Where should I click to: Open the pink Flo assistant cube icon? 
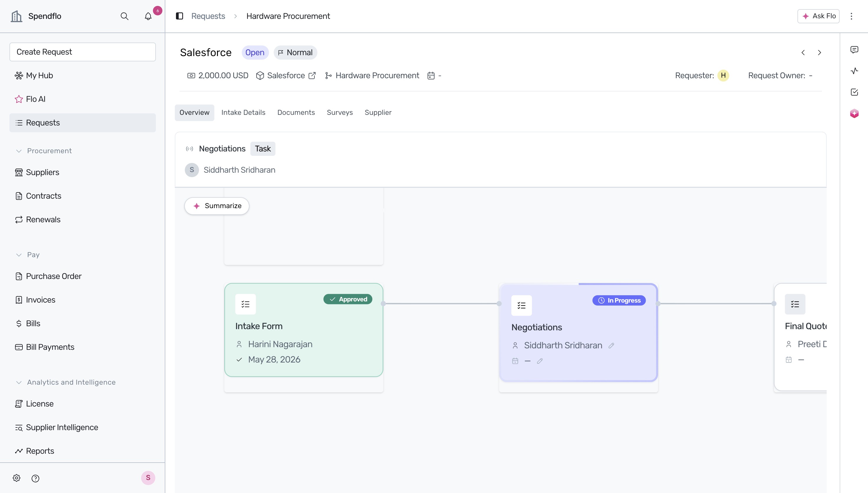coord(854,113)
